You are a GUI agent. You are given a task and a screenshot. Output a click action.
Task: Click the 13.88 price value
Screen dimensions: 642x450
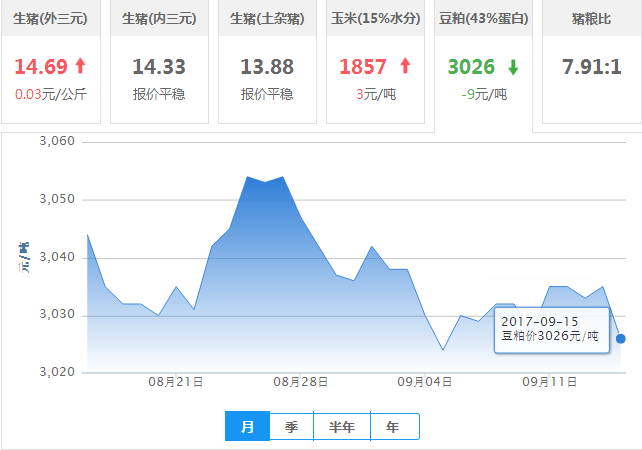(x=267, y=67)
